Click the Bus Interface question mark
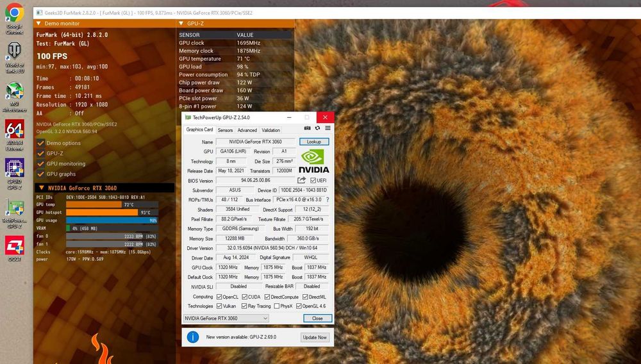 tap(328, 200)
